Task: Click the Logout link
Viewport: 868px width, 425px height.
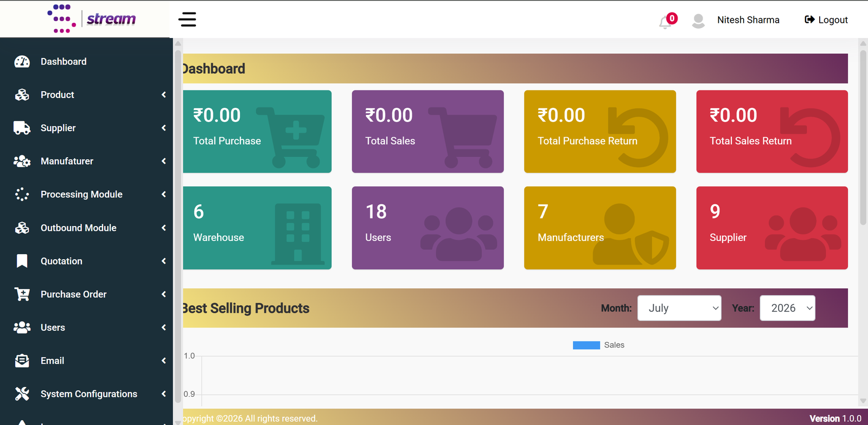Action: coord(826,20)
